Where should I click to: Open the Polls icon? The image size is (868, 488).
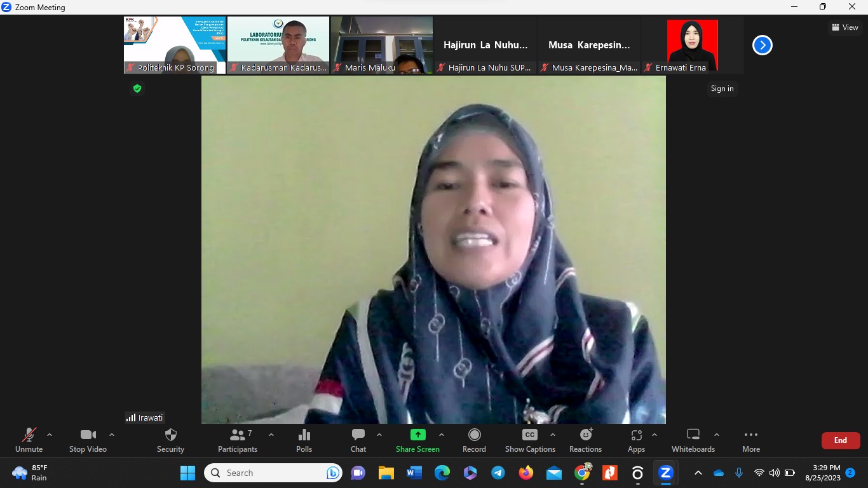pyautogui.click(x=304, y=440)
